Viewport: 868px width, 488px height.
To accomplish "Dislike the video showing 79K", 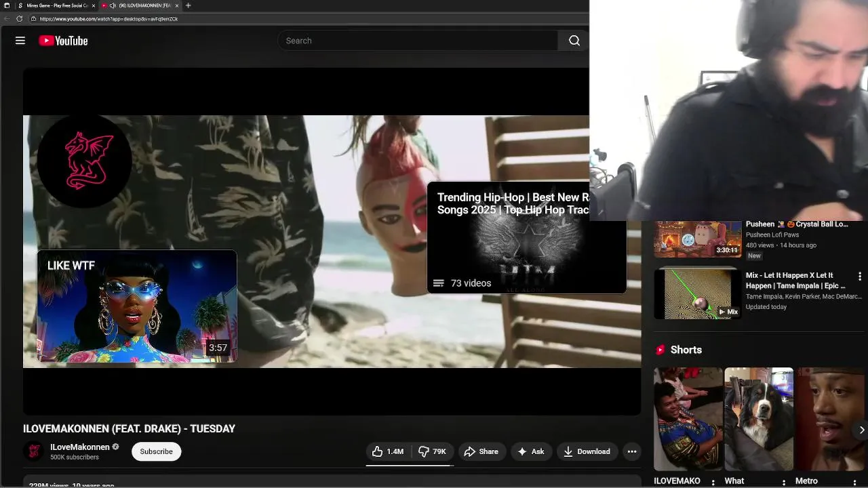I will coord(432,451).
